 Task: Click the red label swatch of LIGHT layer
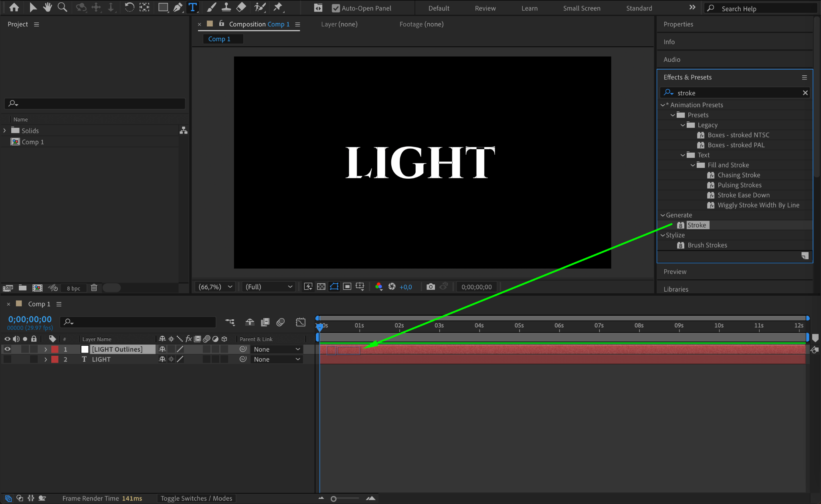point(55,359)
